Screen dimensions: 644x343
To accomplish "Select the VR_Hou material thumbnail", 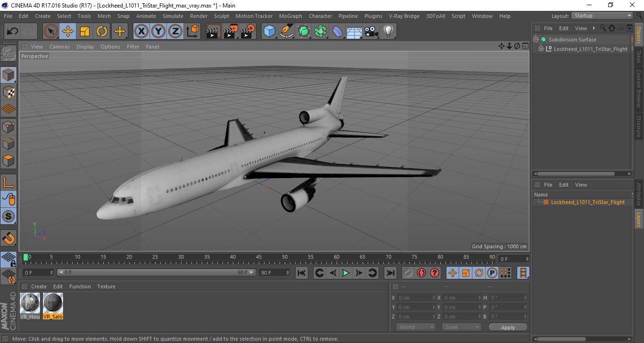I will click(30, 306).
